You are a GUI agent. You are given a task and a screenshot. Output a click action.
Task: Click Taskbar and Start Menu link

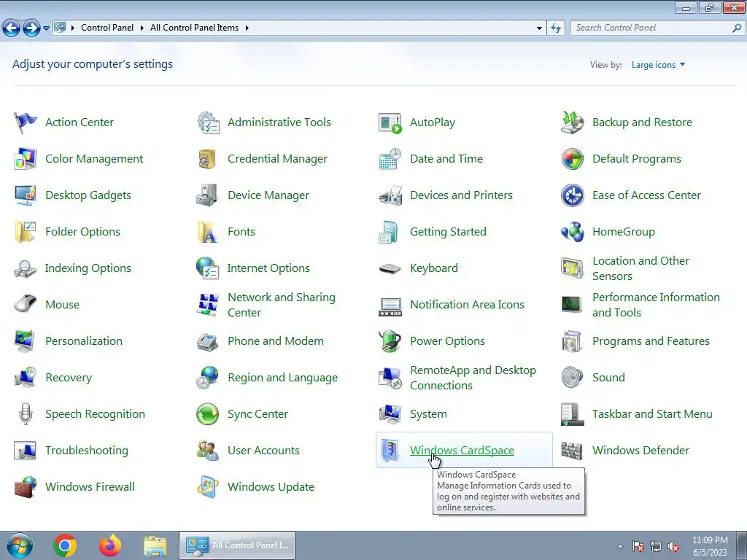coord(652,414)
